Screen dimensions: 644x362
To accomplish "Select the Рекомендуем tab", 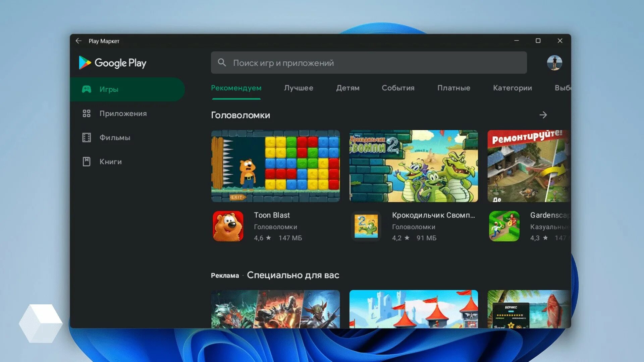I will pos(236,87).
